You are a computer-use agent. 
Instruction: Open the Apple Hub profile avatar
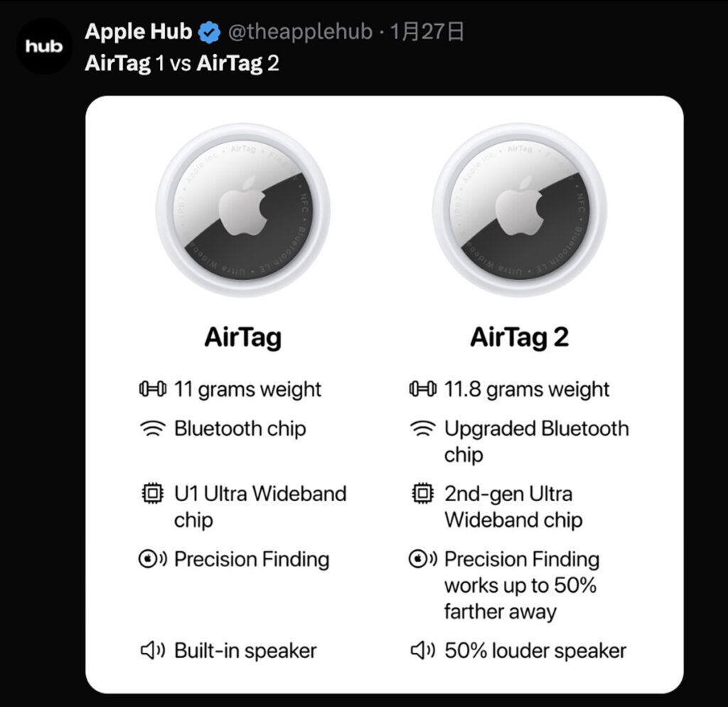tap(44, 46)
